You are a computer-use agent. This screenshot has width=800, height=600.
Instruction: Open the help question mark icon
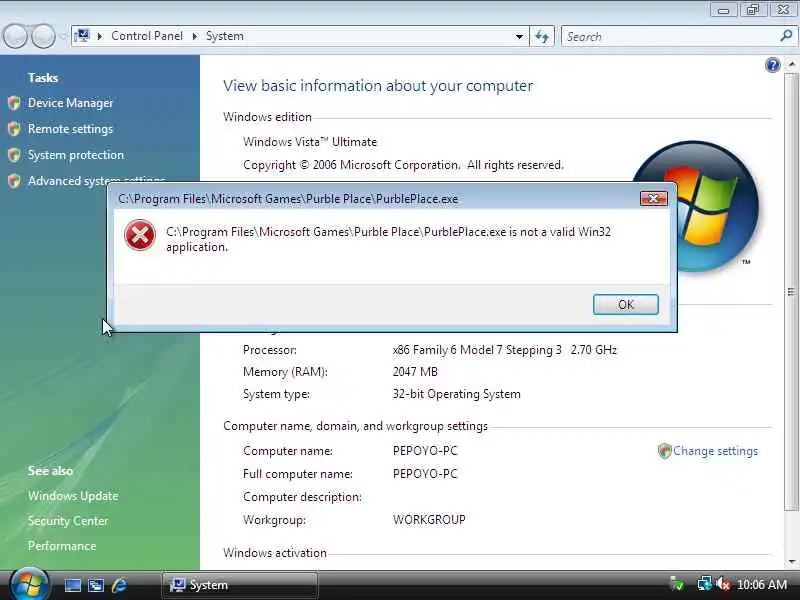pyautogui.click(x=772, y=65)
